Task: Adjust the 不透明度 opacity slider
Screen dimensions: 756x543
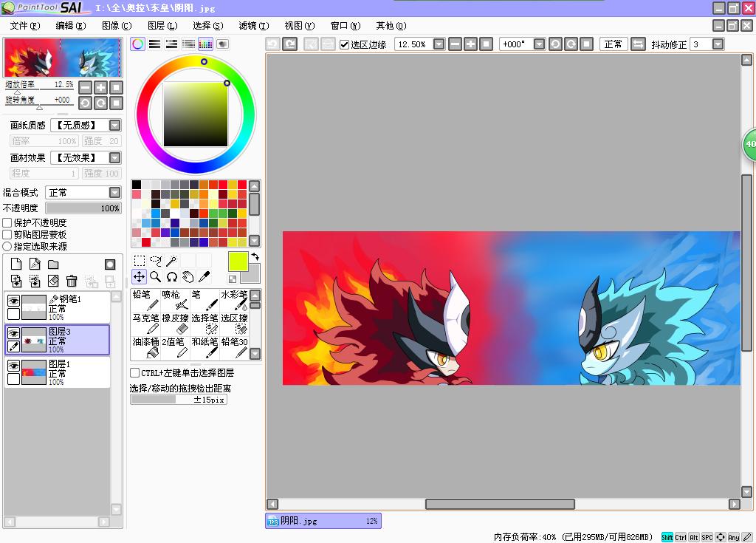Action: pyautogui.click(x=83, y=208)
